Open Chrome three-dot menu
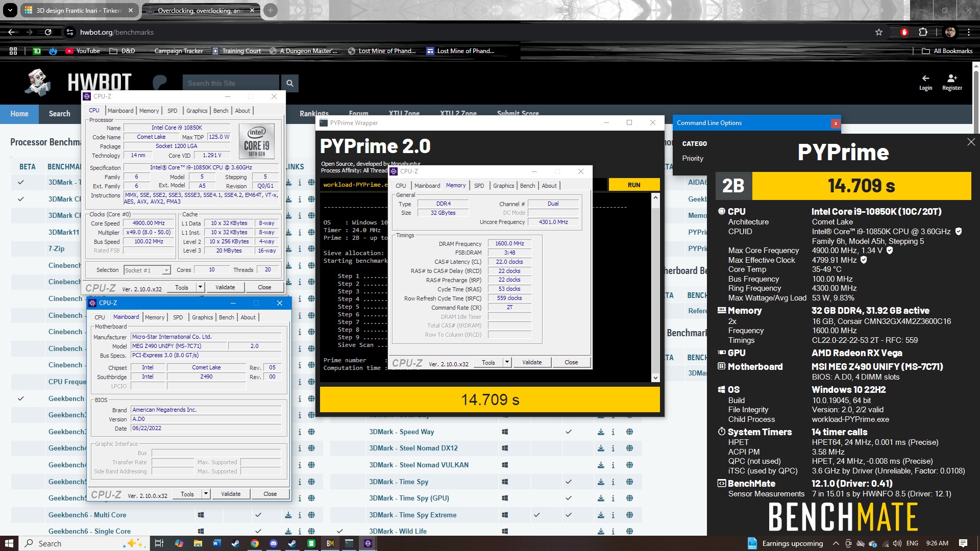 (x=968, y=32)
